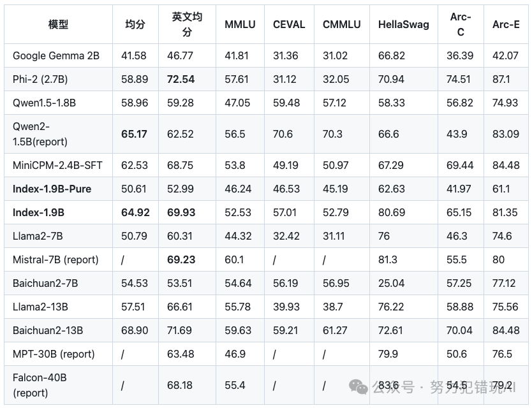Click the WeChat watermark logo icon
The height and width of the screenshot is (408, 532).
coord(358,387)
